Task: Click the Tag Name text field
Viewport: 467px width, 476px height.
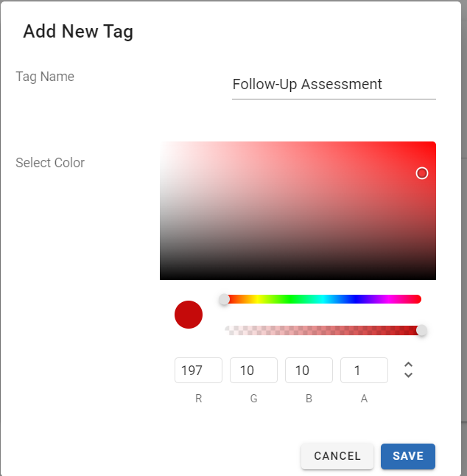Action: click(334, 85)
